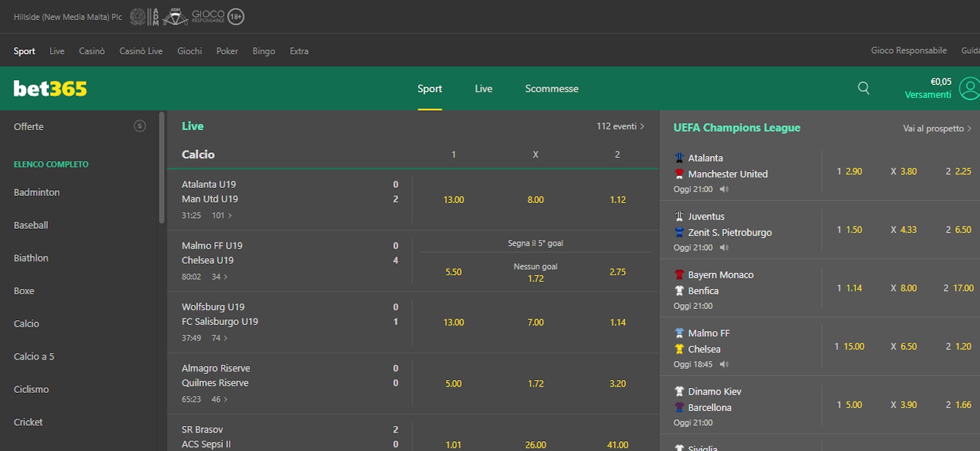The image size is (980, 451).
Task: Bet 1.12 on Man Utd U19 win
Action: [618, 199]
